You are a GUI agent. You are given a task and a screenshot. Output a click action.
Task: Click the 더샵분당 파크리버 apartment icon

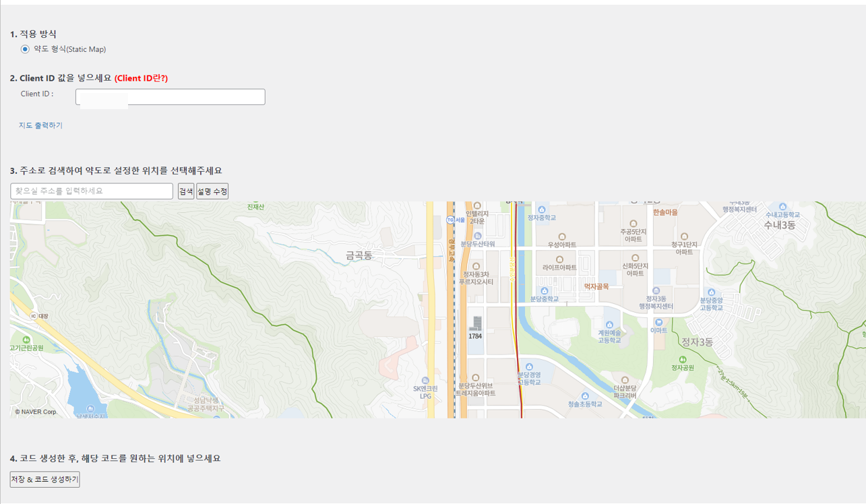[x=625, y=381]
